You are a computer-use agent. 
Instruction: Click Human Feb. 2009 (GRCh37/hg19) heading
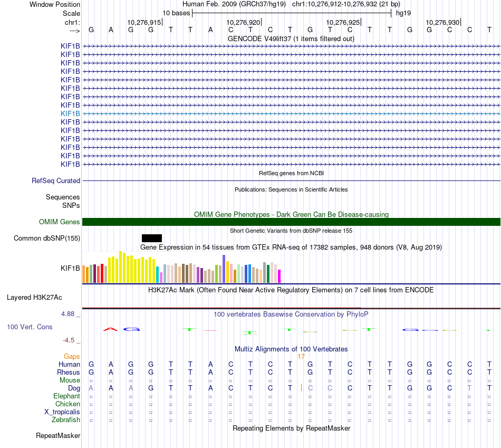point(235,4)
